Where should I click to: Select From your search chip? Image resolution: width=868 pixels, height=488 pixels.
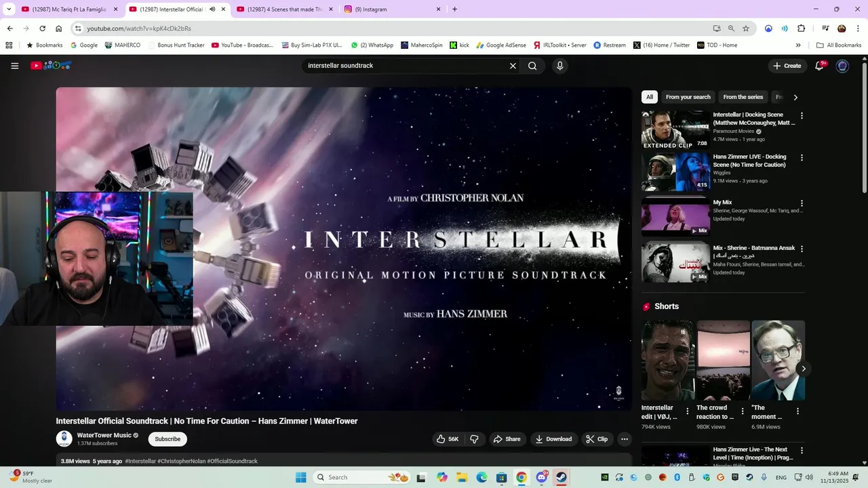(x=688, y=97)
